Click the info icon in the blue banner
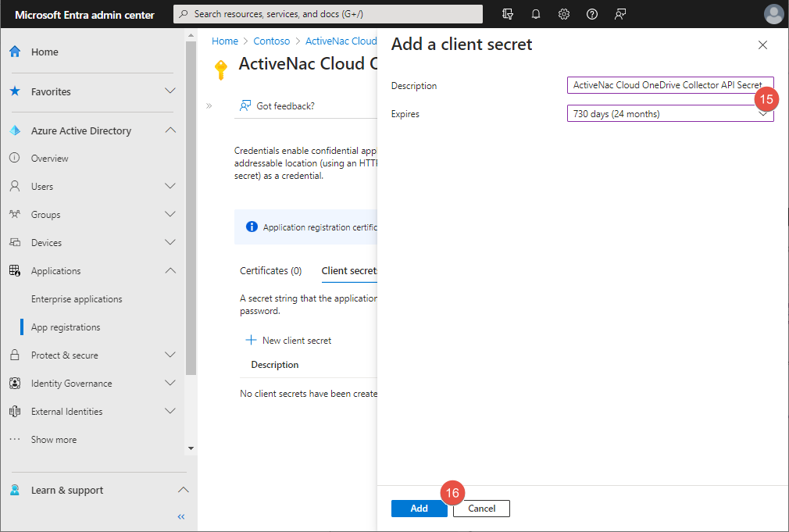Screen dimensions: 789x532 (x=252, y=227)
